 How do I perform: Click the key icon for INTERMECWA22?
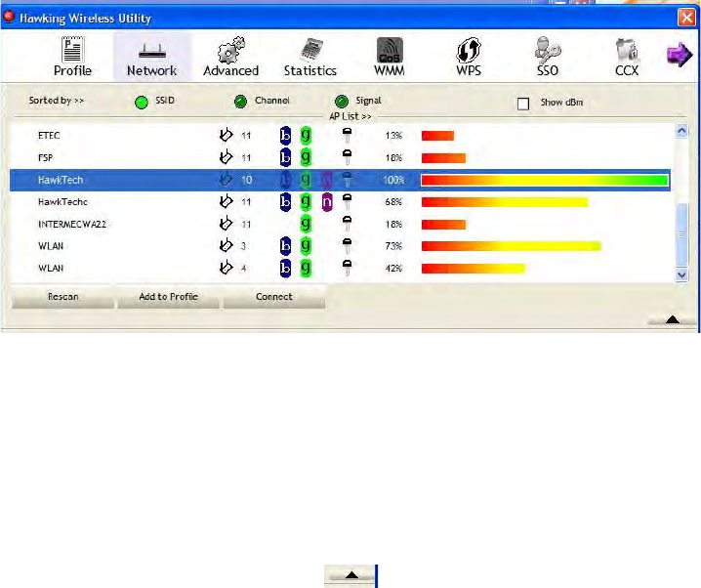(347, 224)
